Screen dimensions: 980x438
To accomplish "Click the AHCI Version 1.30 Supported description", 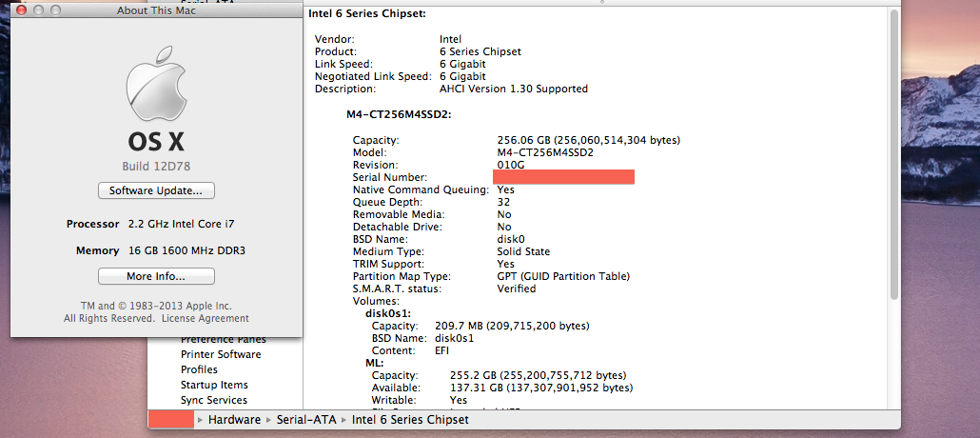I will coord(514,89).
